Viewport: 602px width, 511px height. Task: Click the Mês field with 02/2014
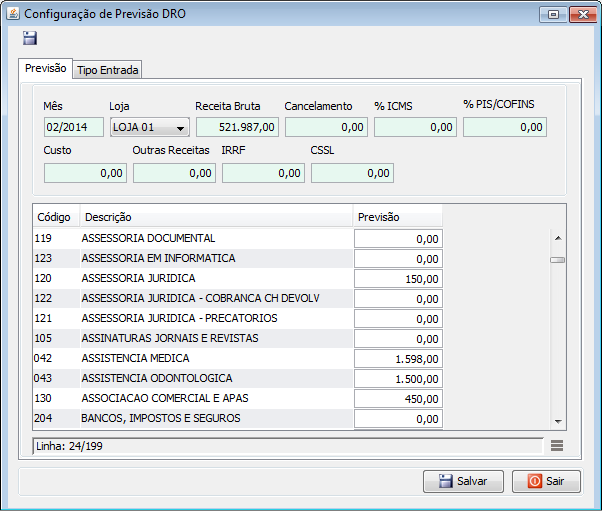pos(74,127)
